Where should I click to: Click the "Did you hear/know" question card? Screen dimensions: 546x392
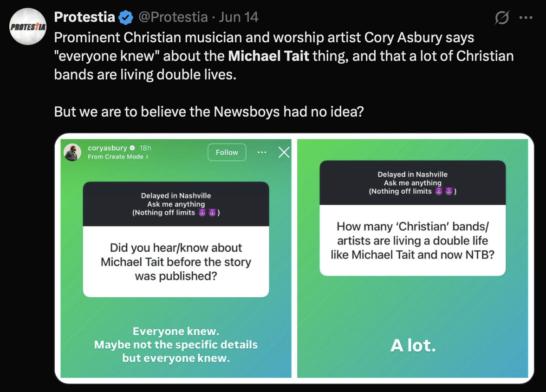[176, 261]
